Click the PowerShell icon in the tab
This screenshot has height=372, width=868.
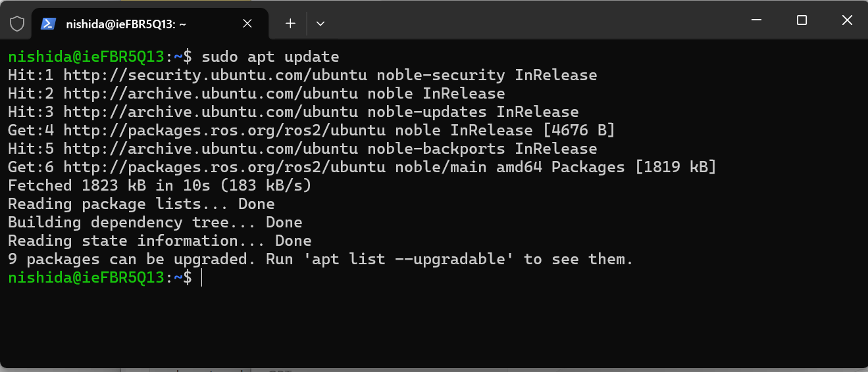tap(48, 24)
